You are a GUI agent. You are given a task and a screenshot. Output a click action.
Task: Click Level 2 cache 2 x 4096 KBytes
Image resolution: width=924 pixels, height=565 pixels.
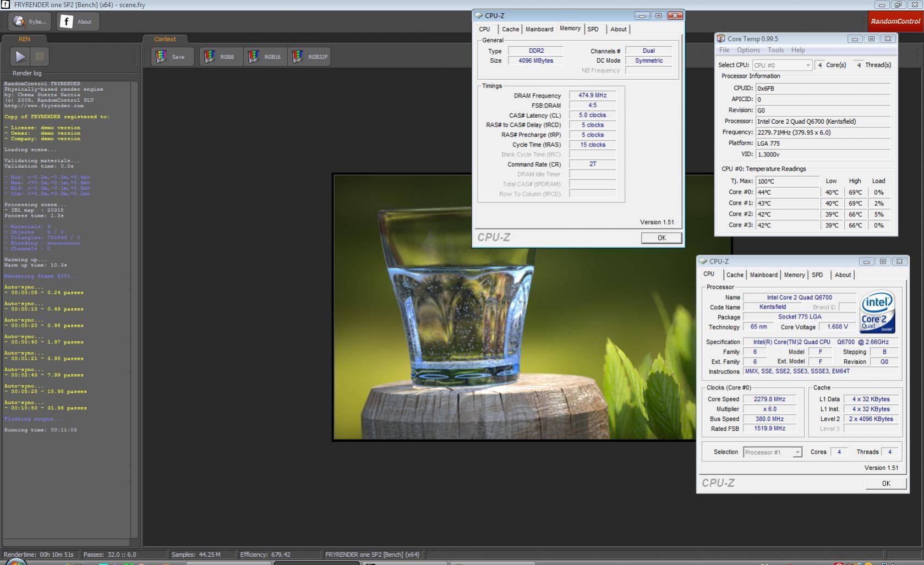871,419
